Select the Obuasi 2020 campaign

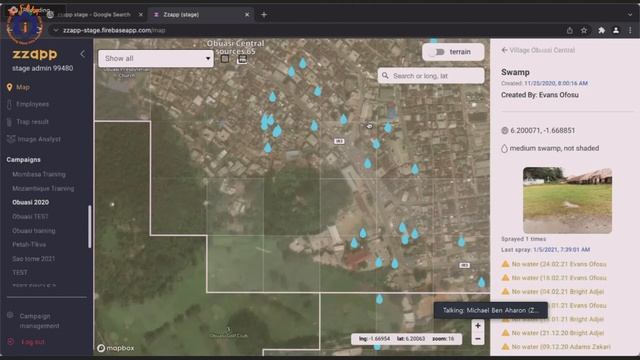tap(31, 202)
